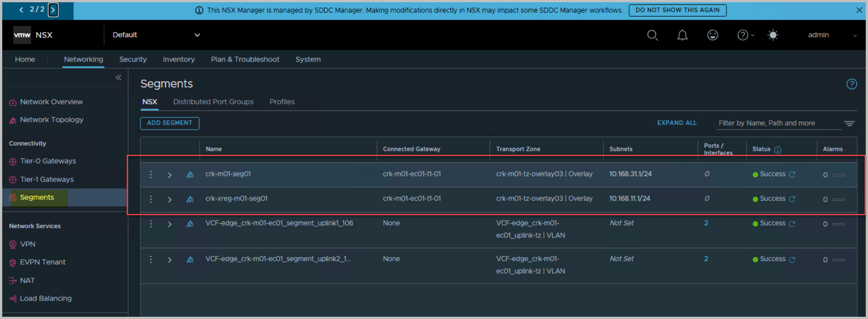Viewport: 868px width, 319px height.
Task: Click the filter lines icon
Action: 849,124
